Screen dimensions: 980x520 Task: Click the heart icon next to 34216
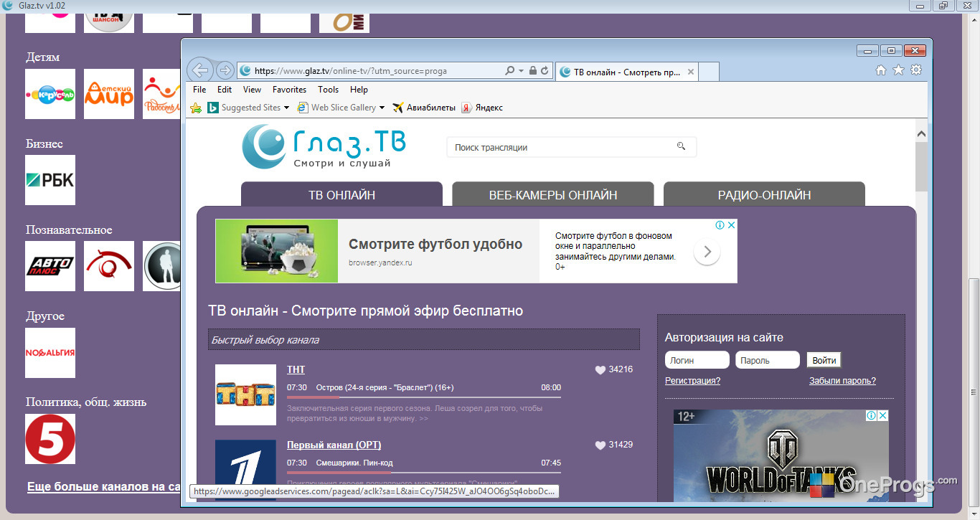[x=600, y=370]
